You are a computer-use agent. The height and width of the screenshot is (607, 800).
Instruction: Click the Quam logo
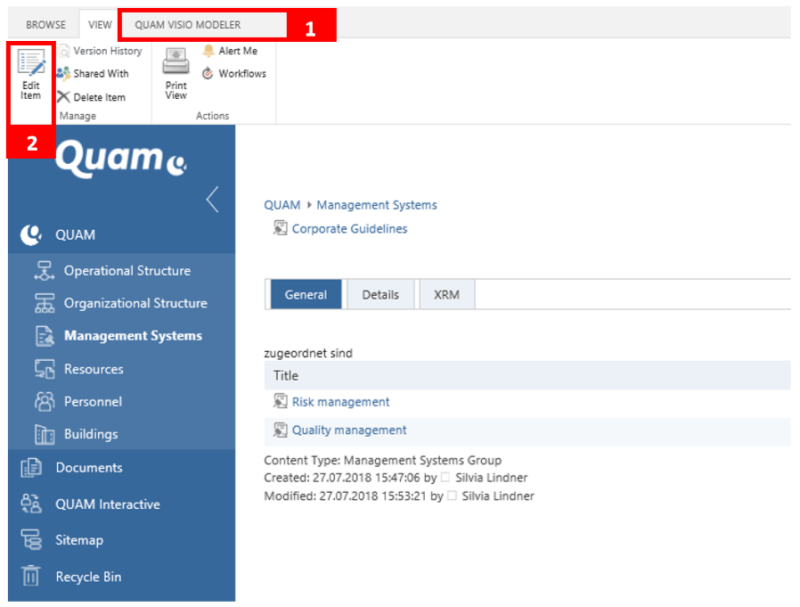tap(121, 158)
